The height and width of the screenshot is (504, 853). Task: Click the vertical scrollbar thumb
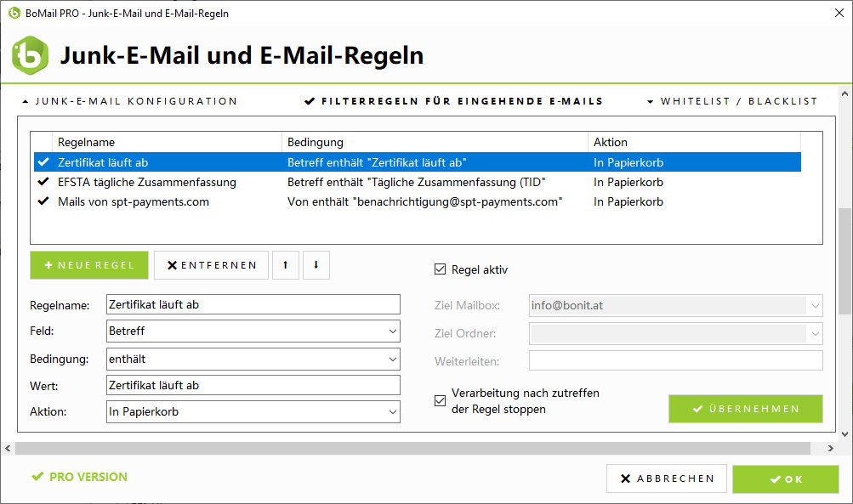point(844,261)
